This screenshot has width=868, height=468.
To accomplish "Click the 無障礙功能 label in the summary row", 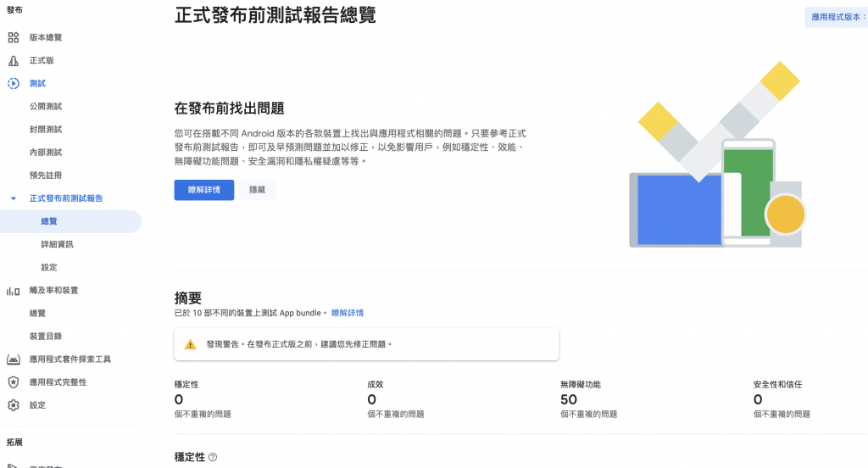I will [x=580, y=384].
